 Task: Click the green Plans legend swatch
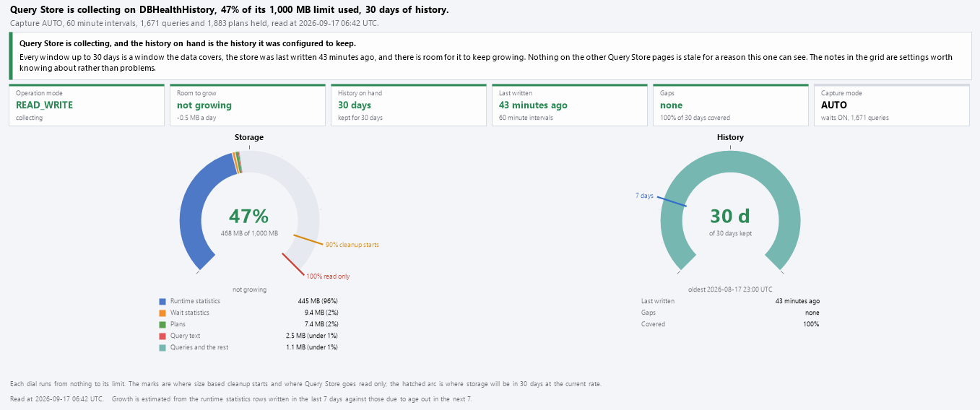[162, 324]
